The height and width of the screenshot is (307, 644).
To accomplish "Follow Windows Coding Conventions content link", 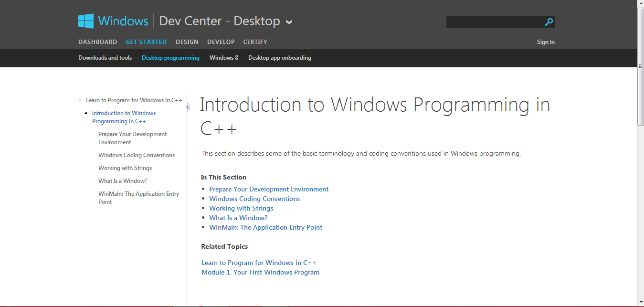I will (x=254, y=199).
